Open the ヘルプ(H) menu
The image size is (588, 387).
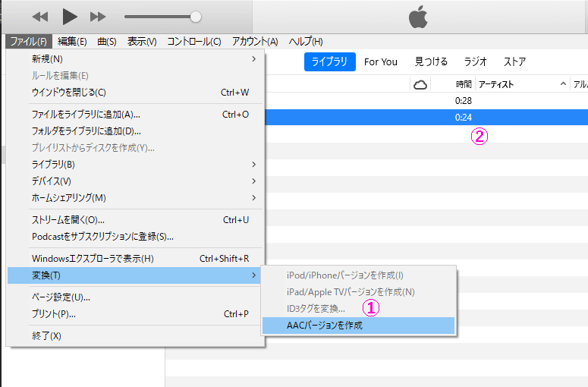(x=306, y=41)
